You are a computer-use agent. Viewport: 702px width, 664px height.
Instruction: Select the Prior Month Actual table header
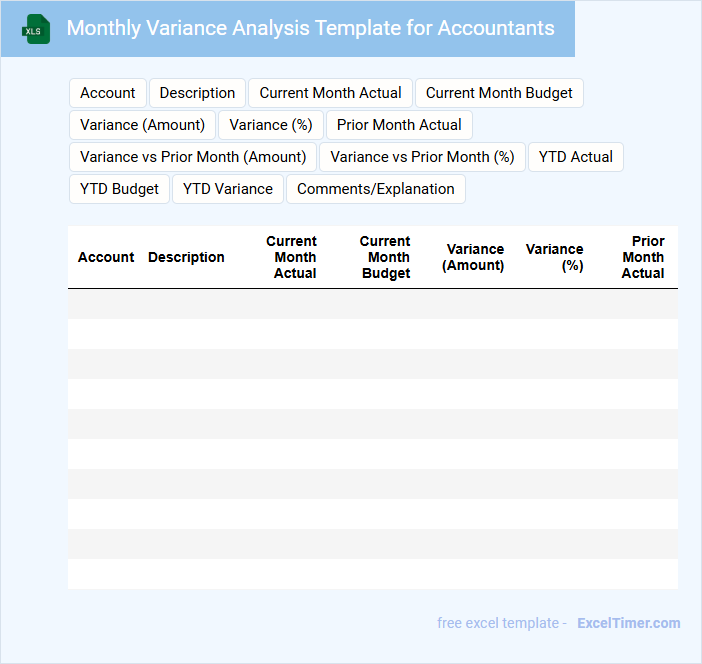pos(643,257)
